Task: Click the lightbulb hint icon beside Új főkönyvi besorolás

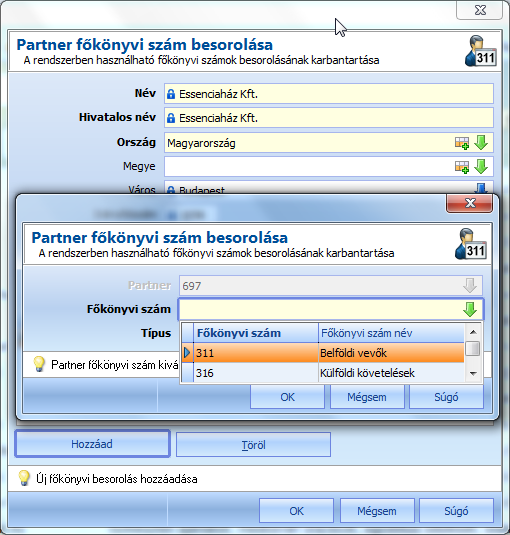Action: [x=24, y=478]
